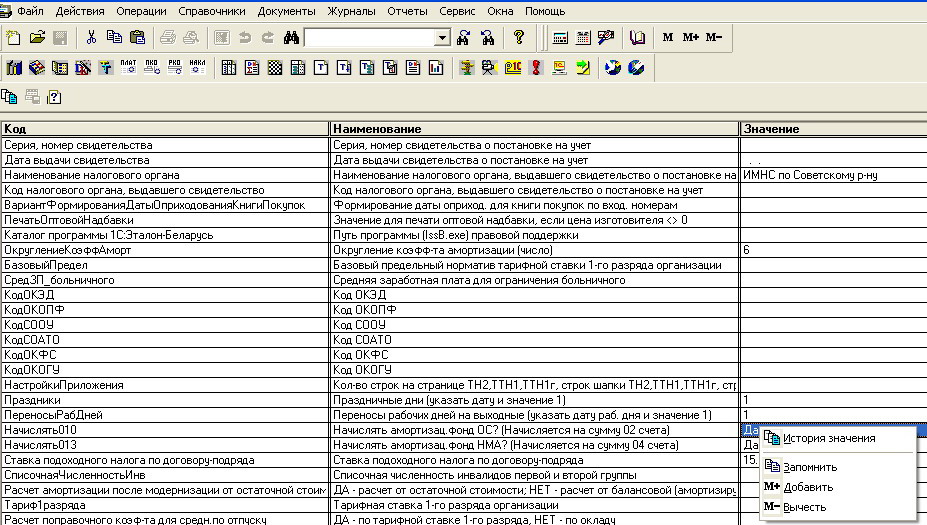
Task: Click the M memory button
Action: coord(667,37)
